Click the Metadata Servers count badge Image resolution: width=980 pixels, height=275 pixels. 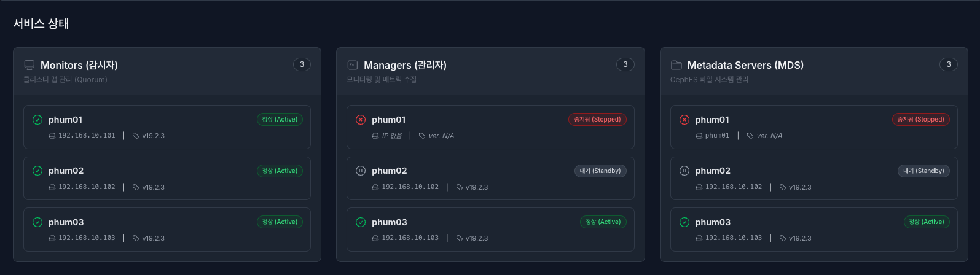[948, 64]
